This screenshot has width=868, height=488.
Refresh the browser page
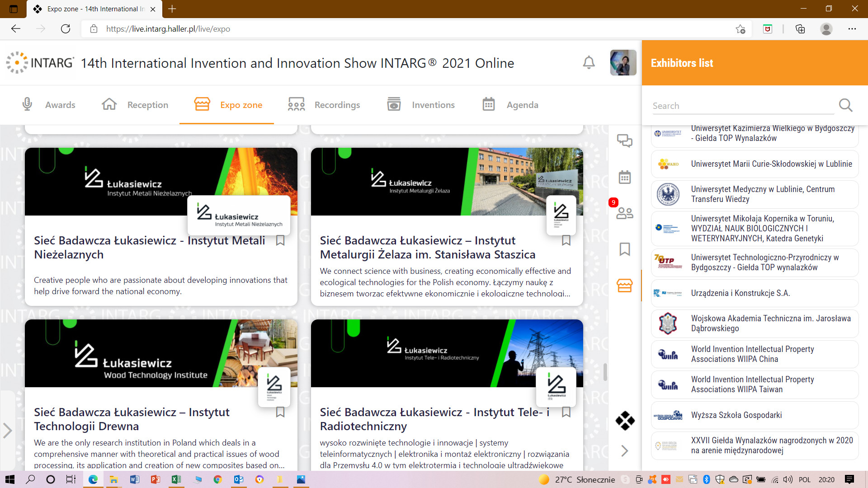click(66, 29)
